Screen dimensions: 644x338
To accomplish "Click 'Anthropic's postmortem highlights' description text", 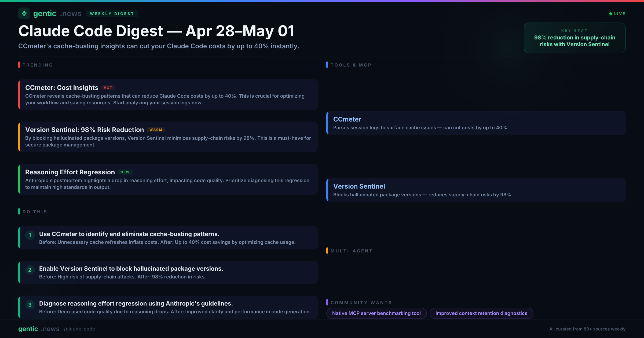I will click(167, 184).
